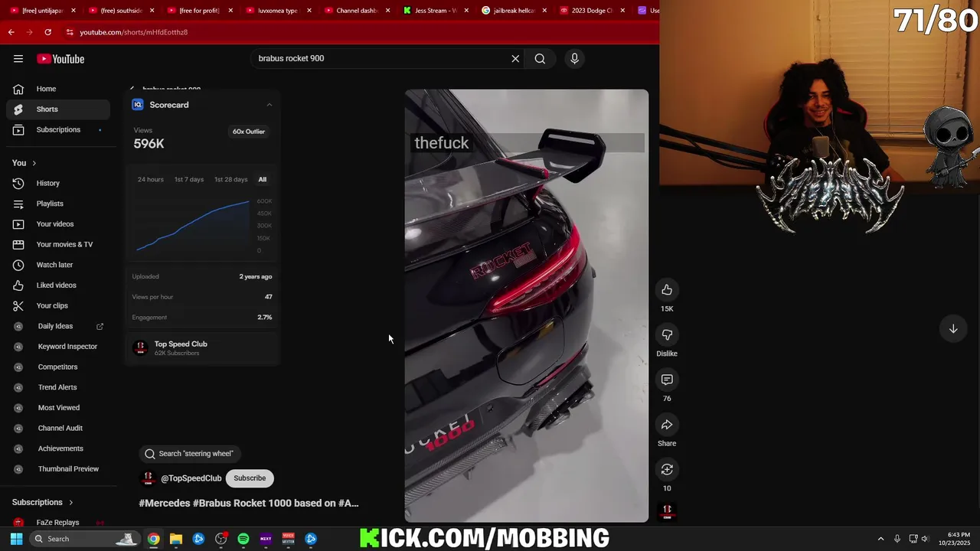Open Chrome from the taskbar

tap(154, 539)
